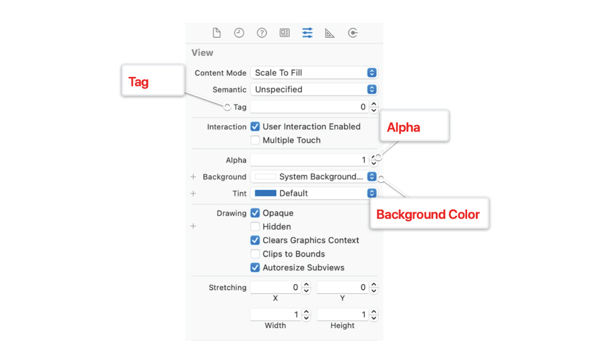The height and width of the screenshot is (364, 604).
Task: Open the Semantic dropdown
Action: point(371,89)
